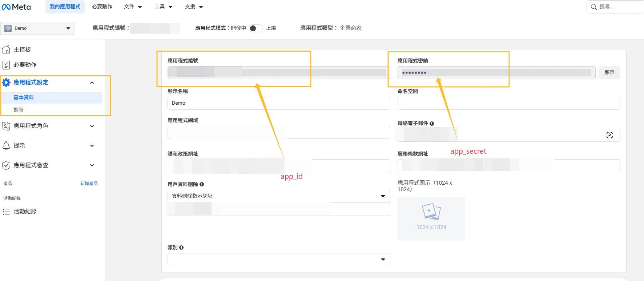Viewport: 644px width, 281px height.
Task: Click the info icon next to 聯絡電子郵件
Action: [x=432, y=124]
